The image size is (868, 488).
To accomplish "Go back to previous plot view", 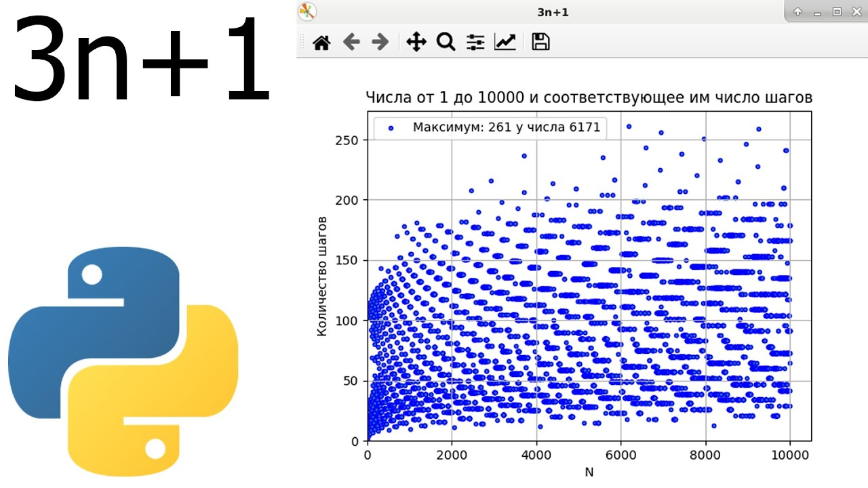I will [x=351, y=43].
